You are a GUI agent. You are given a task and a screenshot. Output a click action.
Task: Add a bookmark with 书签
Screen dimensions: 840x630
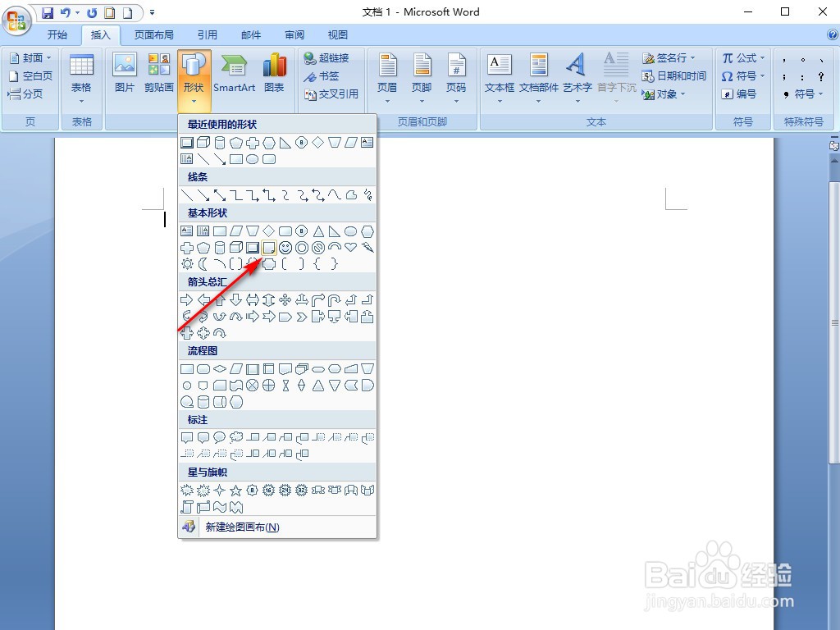pyautogui.click(x=322, y=76)
